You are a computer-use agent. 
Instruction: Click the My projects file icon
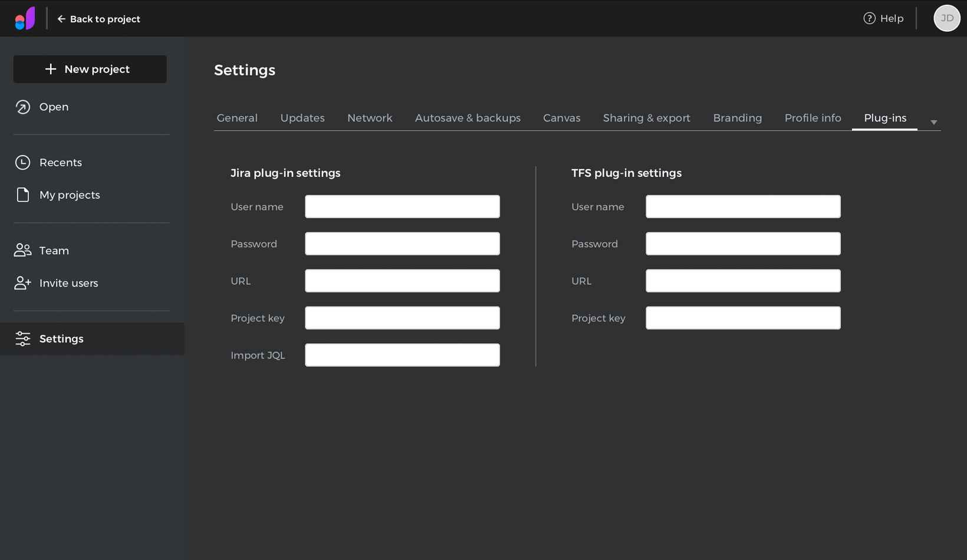[x=22, y=195]
